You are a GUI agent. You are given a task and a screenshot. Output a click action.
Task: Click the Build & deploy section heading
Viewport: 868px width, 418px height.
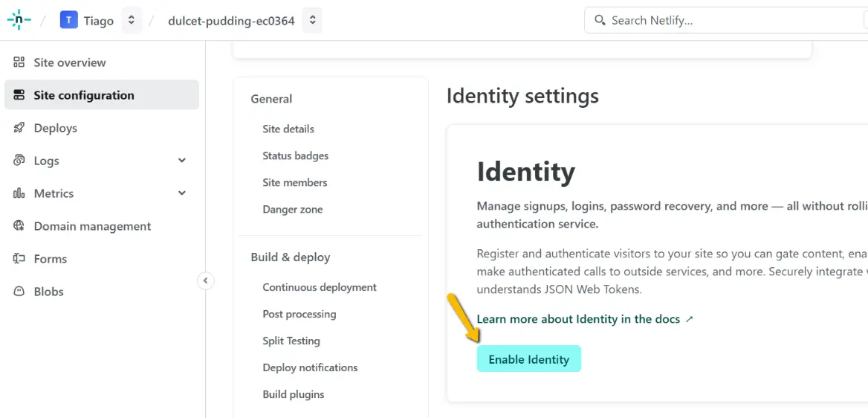[291, 257]
